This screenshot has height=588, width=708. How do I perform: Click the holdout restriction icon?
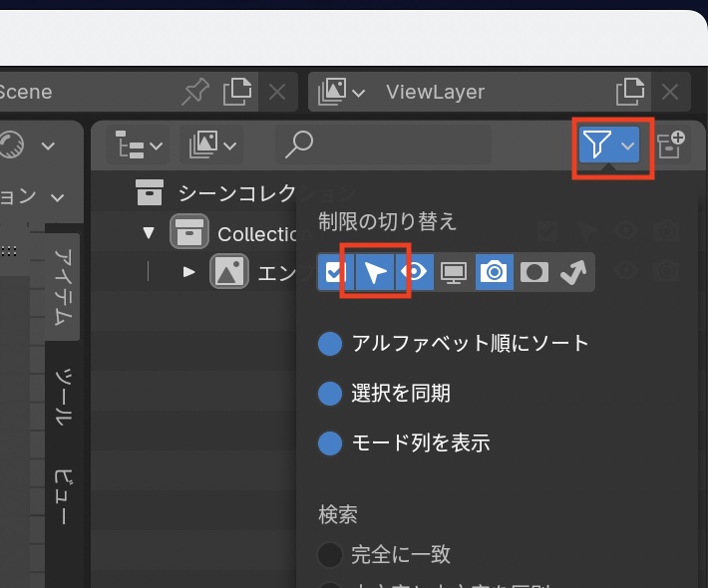click(x=534, y=272)
